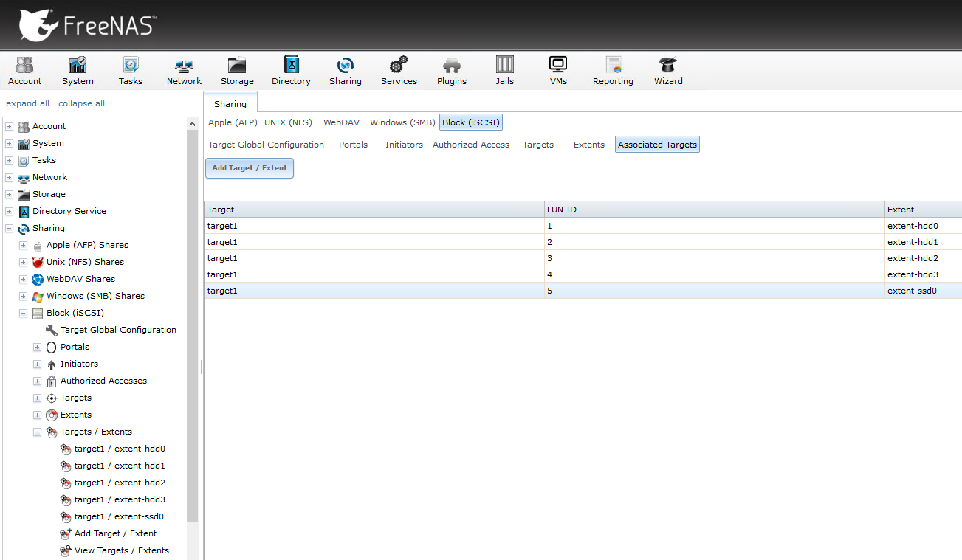
Task: Expand the Portals tree node
Action: 37,347
